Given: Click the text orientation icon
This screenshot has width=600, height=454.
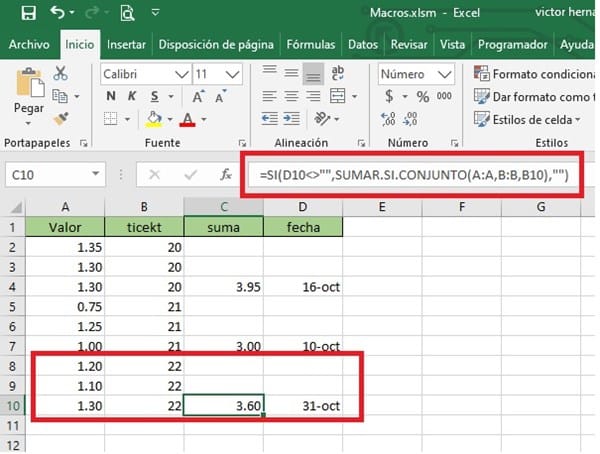Looking at the screenshot, I should point(322,119).
